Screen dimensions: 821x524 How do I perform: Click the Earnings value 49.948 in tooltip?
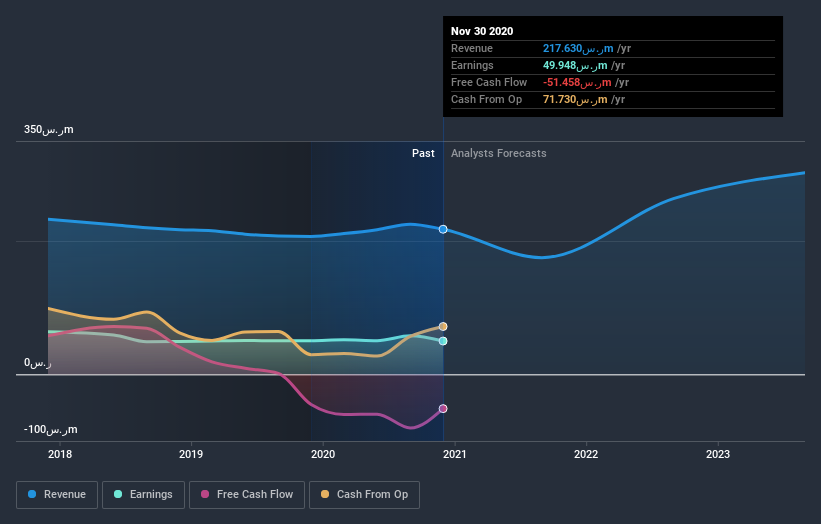point(575,65)
